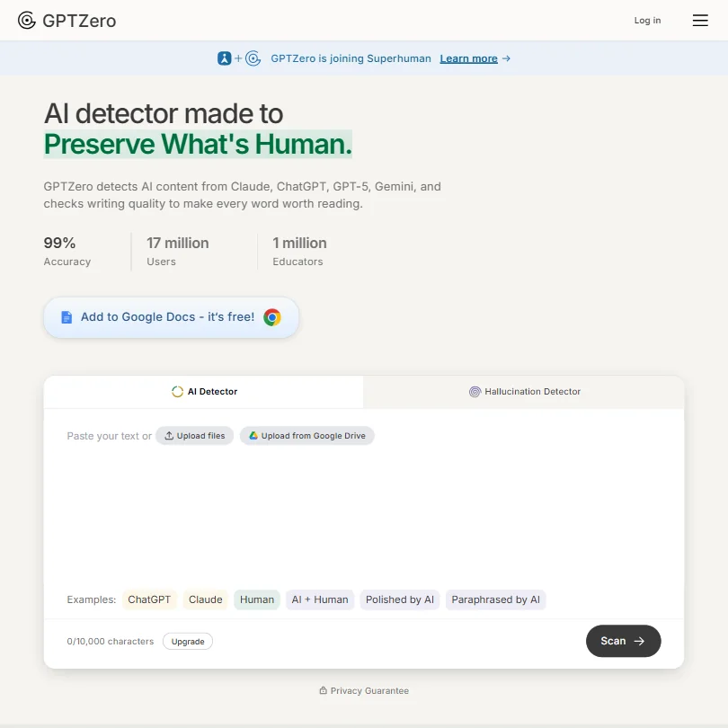Screen dimensions: 728x728
Task: Load the Polished by AI example
Action: coord(400,599)
